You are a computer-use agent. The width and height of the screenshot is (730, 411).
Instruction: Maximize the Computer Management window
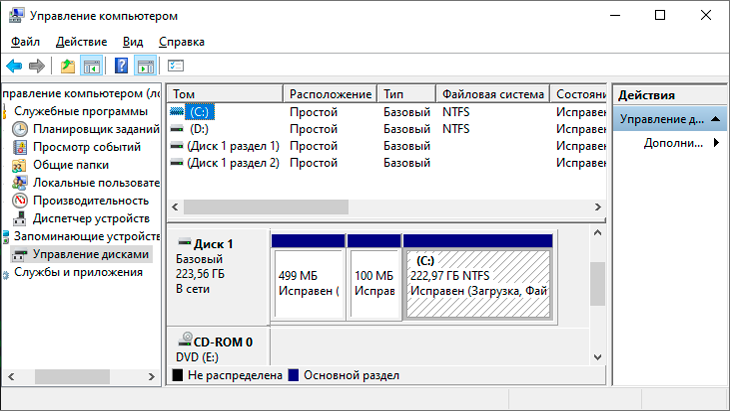click(x=660, y=15)
